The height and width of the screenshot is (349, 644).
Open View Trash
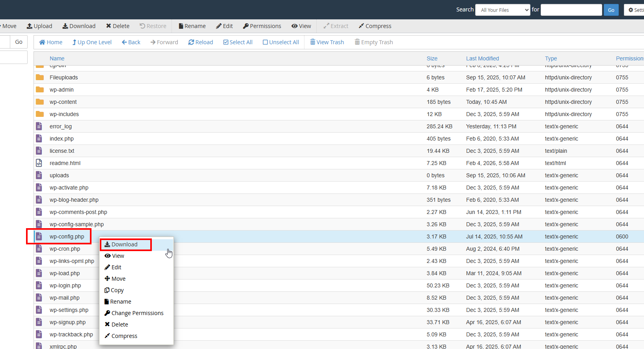(327, 42)
